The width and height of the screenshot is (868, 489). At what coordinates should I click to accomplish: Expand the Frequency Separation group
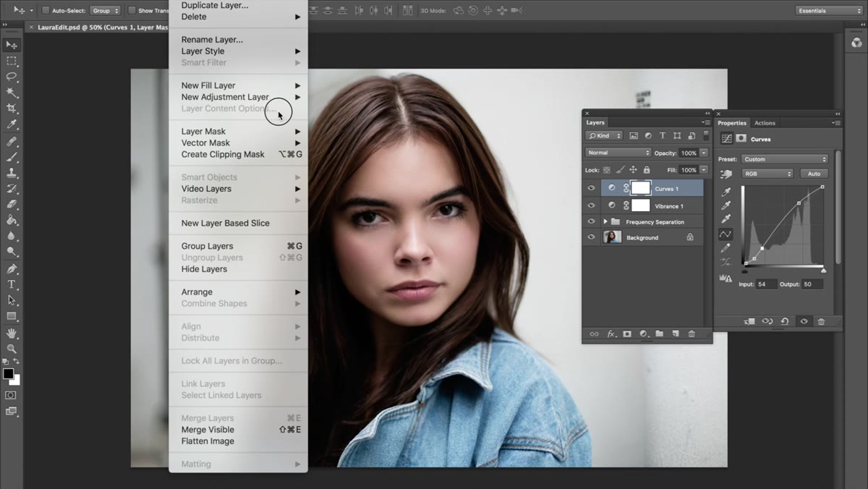point(605,221)
